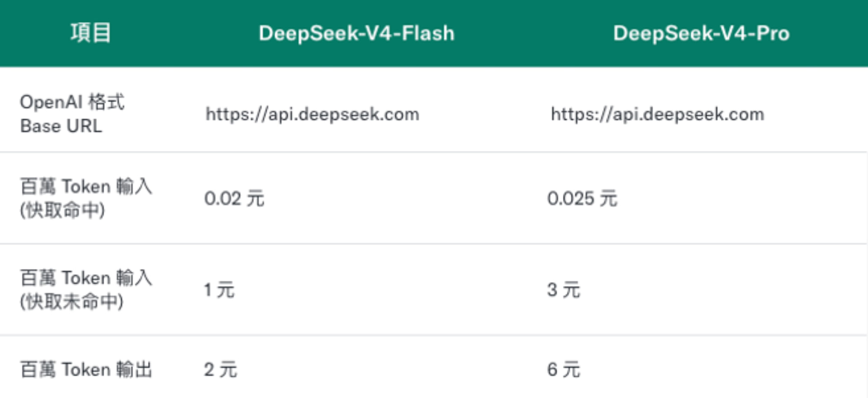This screenshot has height=398, width=868.
Task: Select the 1 元 Flash input price
Action: tap(219, 290)
